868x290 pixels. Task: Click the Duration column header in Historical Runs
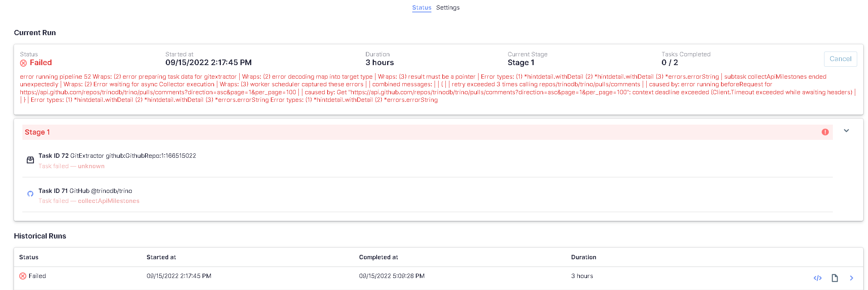click(x=584, y=257)
